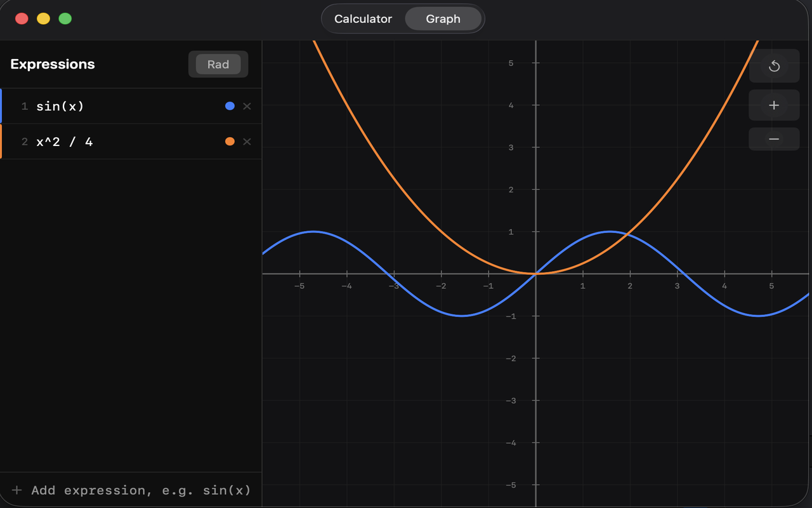Select the Graph tab
The height and width of the screenshot is (508, 812).
point(443,19)
